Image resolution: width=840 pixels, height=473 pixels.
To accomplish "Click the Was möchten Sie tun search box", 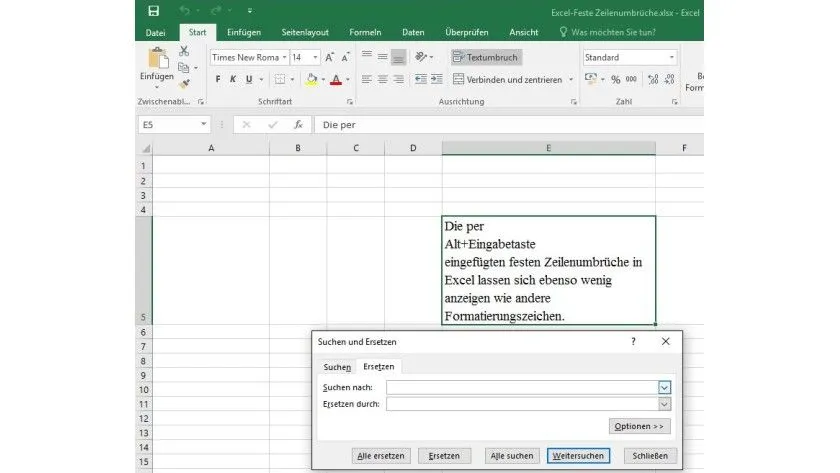I will coord(608,33).
